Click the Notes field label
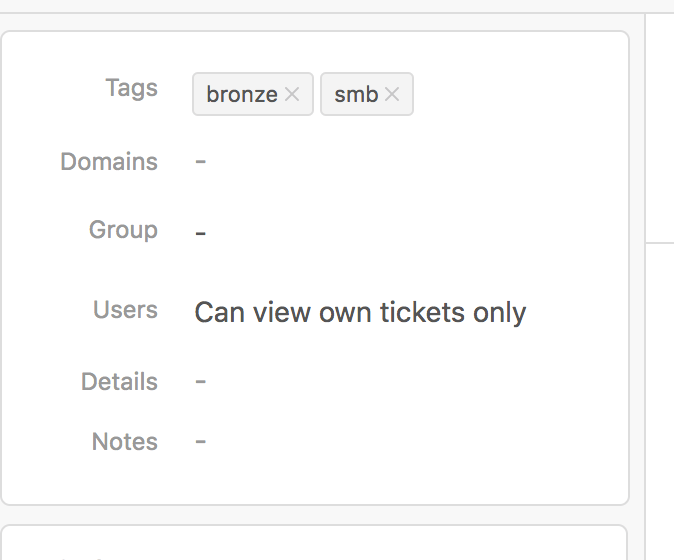 (x=125, y=442)
